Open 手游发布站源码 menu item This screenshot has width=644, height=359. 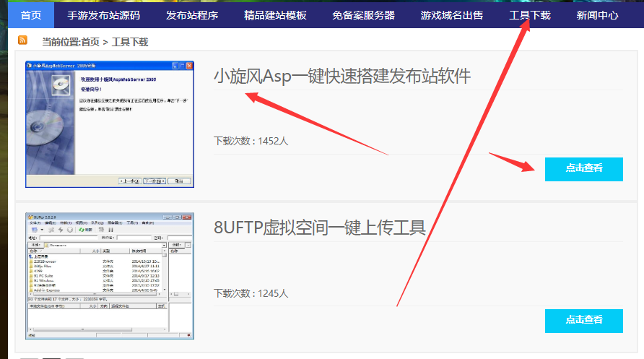[103, 16]
